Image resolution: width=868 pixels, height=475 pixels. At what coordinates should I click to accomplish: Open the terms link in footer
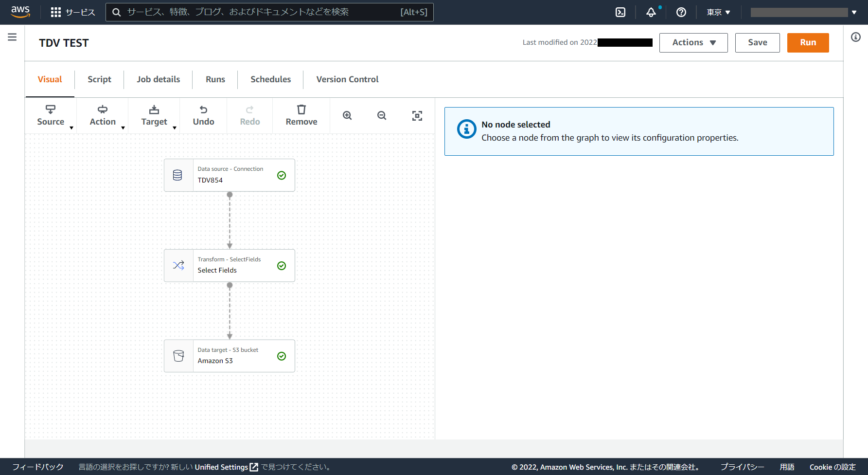click(x=787, y=467)
